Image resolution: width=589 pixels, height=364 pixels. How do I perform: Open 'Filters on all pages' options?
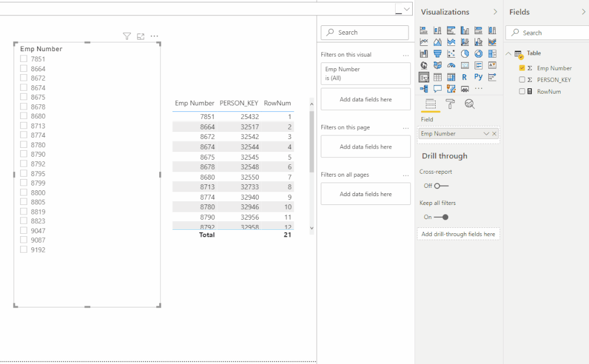[406, 176]
